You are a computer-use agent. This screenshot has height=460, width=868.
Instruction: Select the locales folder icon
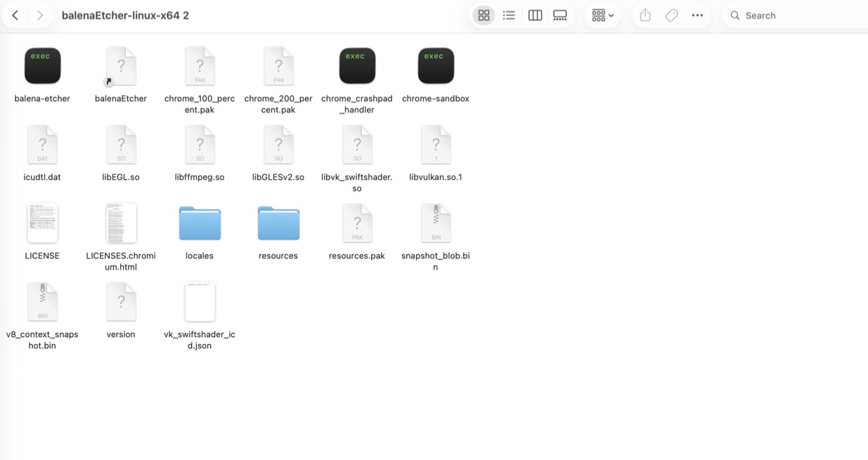coord(200,223)
